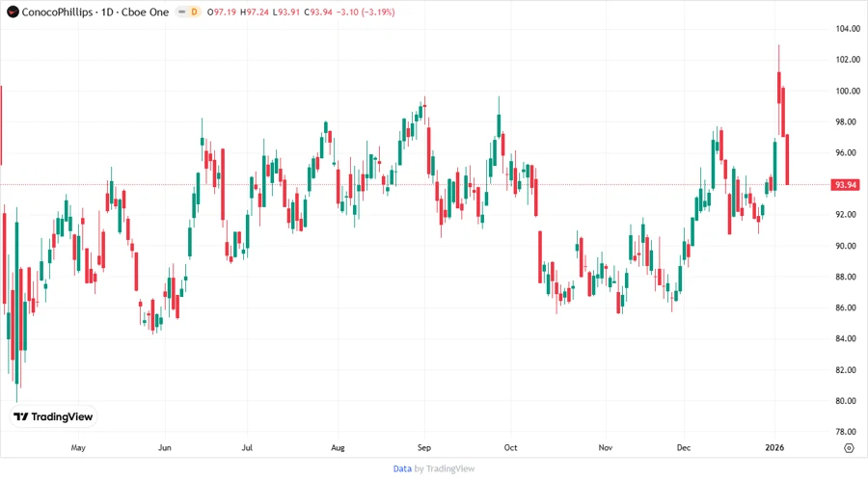Screen dimensions: 868x480
Task: Open the 'by TradingView' attribution link
Action: pyautogui.click(x=445, y=469)
